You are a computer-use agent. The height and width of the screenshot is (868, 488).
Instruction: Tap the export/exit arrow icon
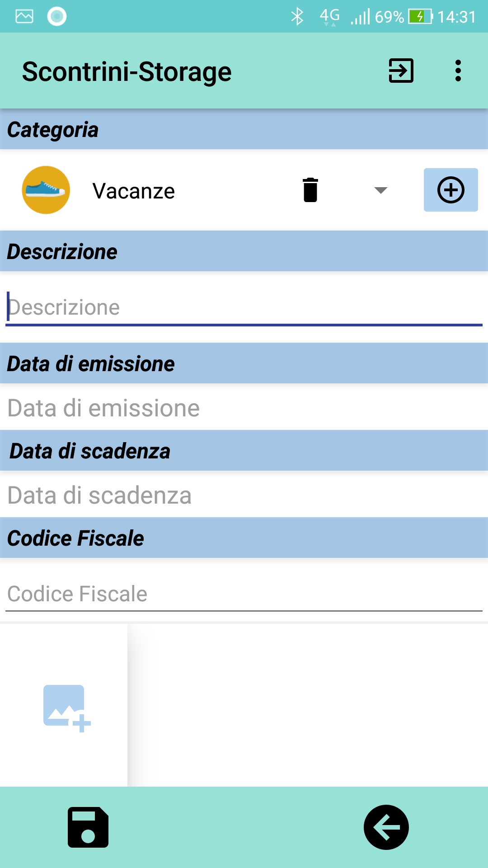[401, 71]
